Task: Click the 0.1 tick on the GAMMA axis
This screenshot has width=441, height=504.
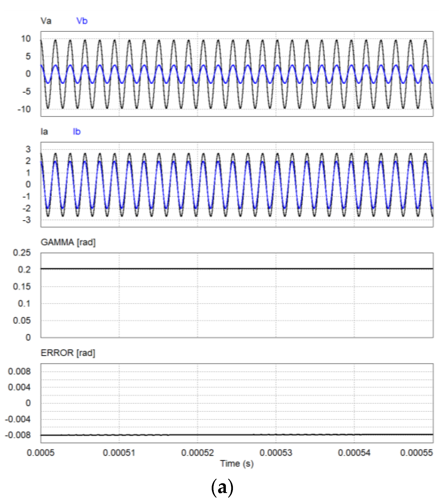Action: (24, 304)
